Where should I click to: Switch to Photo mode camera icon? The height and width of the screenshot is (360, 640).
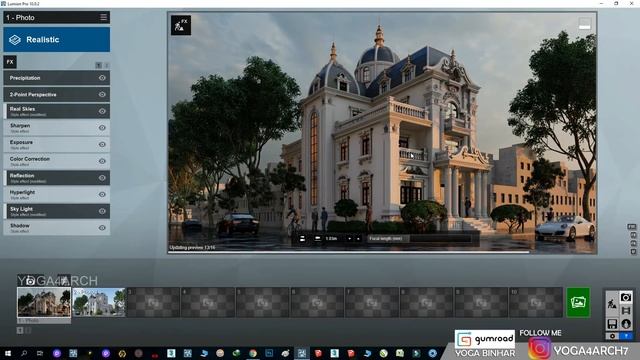[x=626, y=297]
